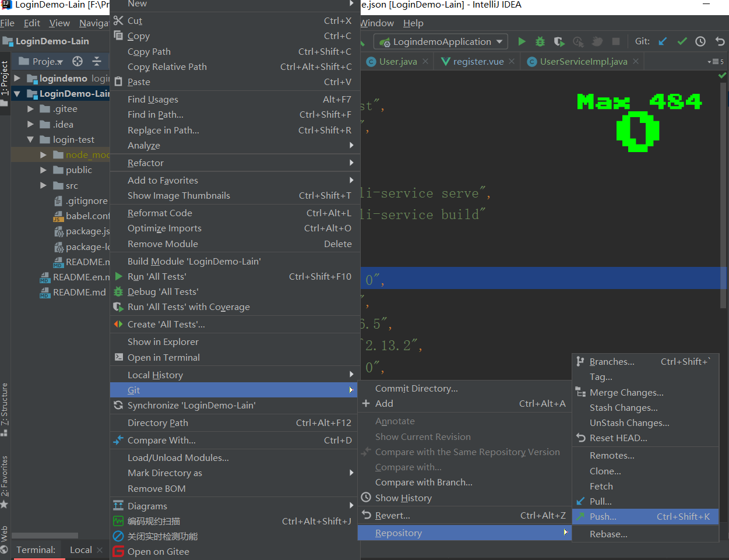Collapse the login-test folder
Screen dimensions: 729x560
[30, 139]
